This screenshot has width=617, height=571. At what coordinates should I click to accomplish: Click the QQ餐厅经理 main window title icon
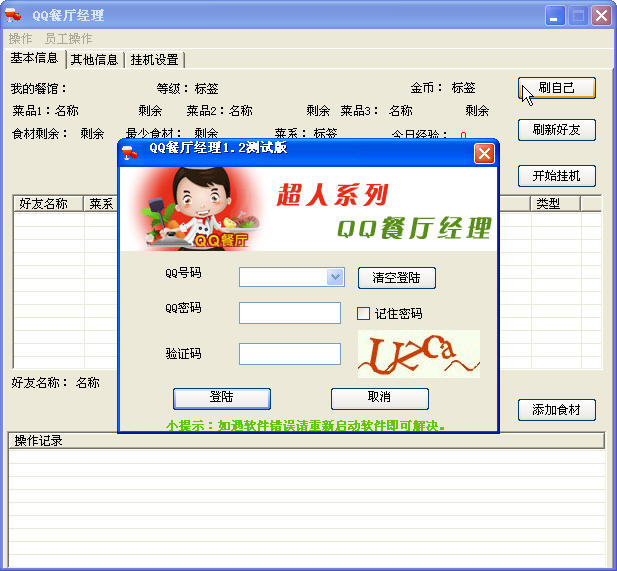[13, 15]
